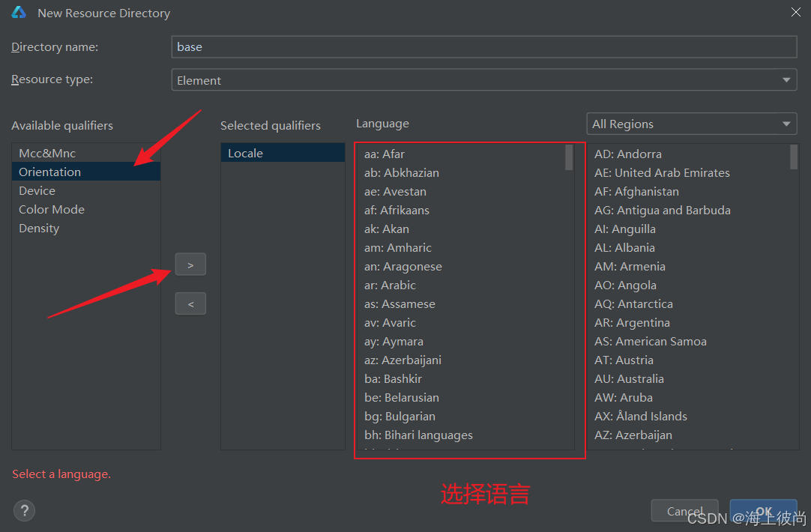Select Mcc&Mnc in Available qualifiers
Screen dimensions: 811x532
point(86,153)
